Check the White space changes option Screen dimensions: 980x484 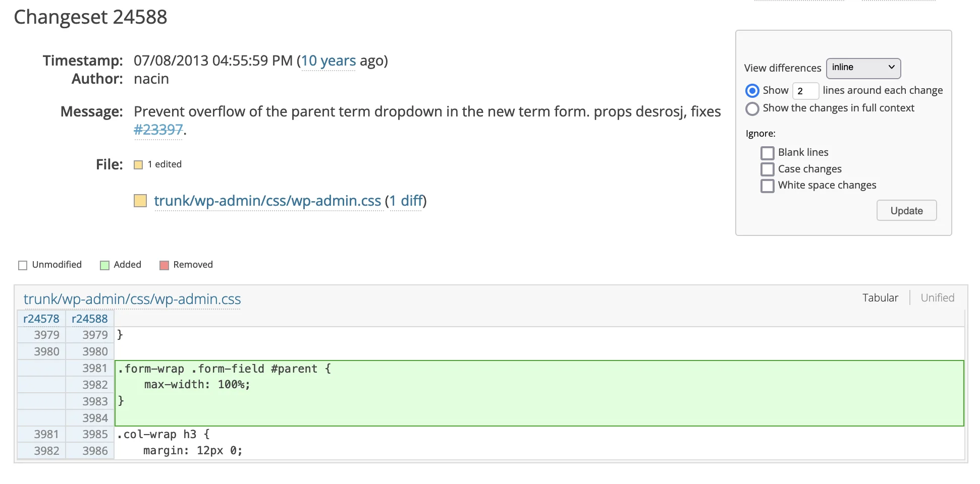[x=767, y=186]
